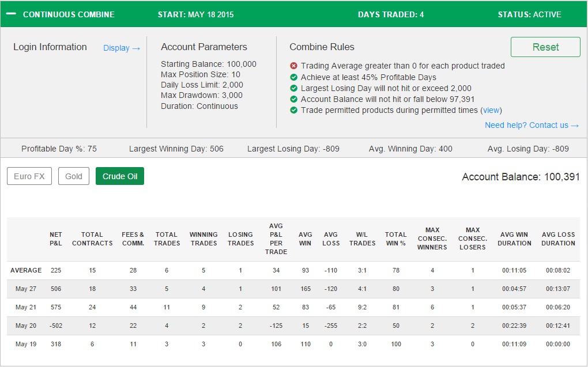The height and width of the screenshot is (367, 588).
Task: Click green check beside Account Balance rule
Action: [x=293, y=99]
